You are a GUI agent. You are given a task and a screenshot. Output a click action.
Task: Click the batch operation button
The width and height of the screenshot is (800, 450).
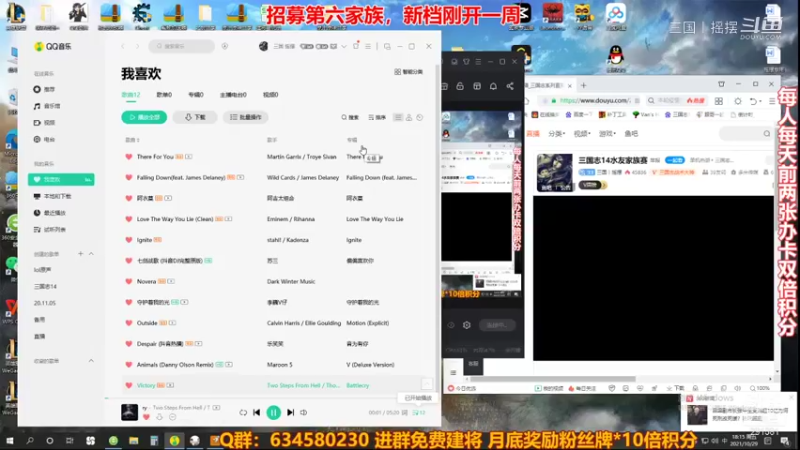click(246, 117)
